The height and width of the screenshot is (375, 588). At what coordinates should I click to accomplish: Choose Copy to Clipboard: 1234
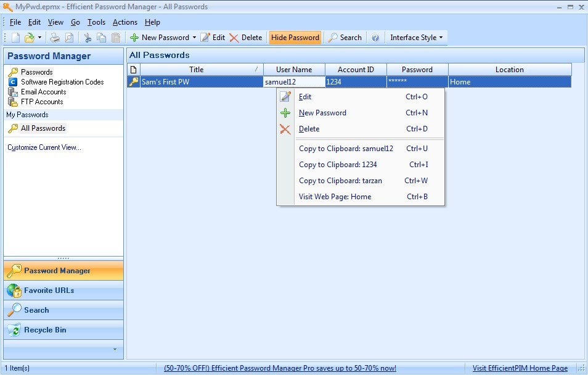pos(361,165)
